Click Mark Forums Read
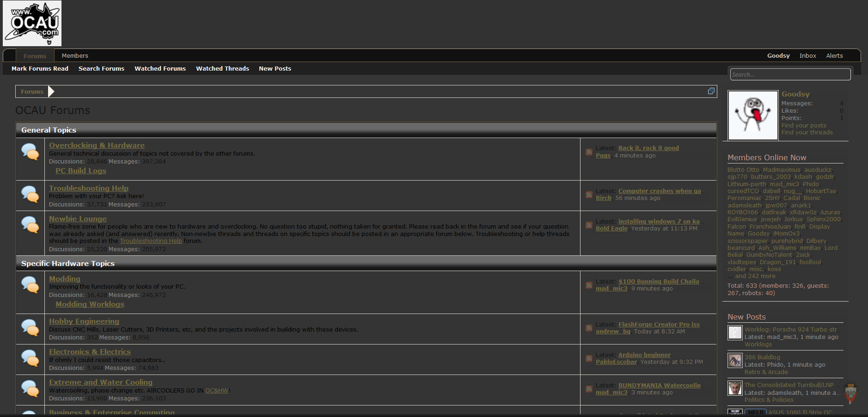Screen dimensions: 868x417 [40, 68]
